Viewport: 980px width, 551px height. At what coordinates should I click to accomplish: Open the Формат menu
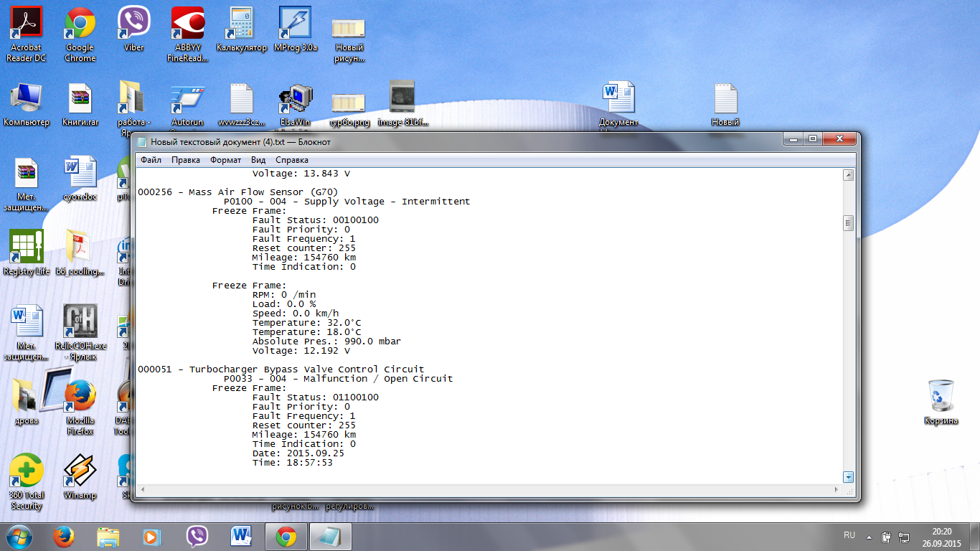[x=225, y=160]
